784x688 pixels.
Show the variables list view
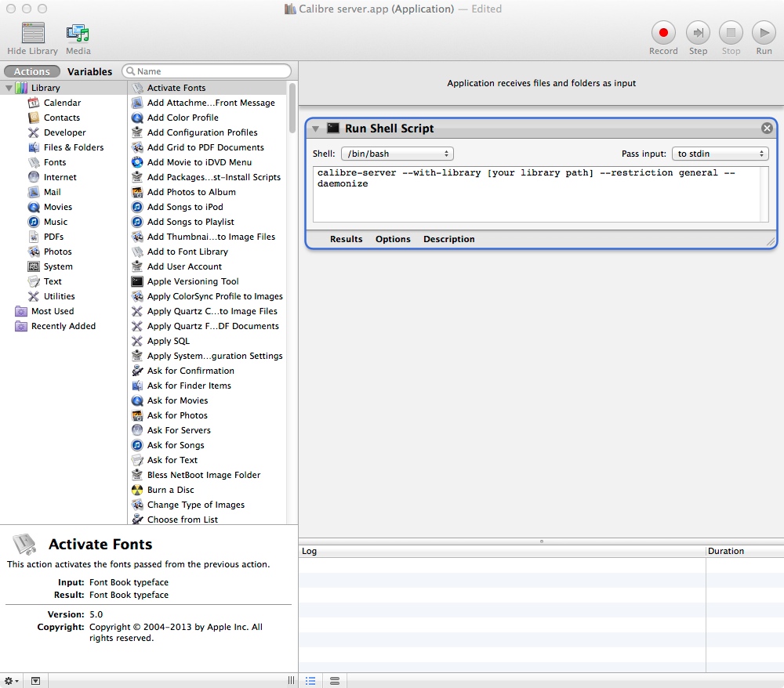click(335, 681)
